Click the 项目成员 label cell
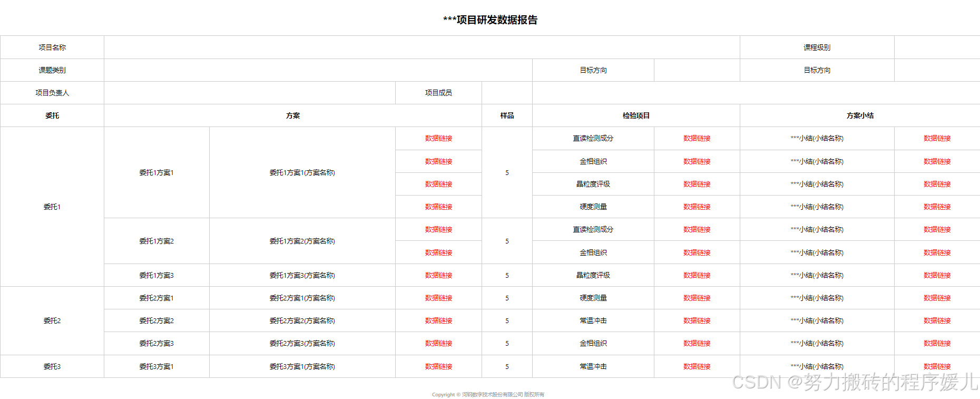 tap(438, 93)
